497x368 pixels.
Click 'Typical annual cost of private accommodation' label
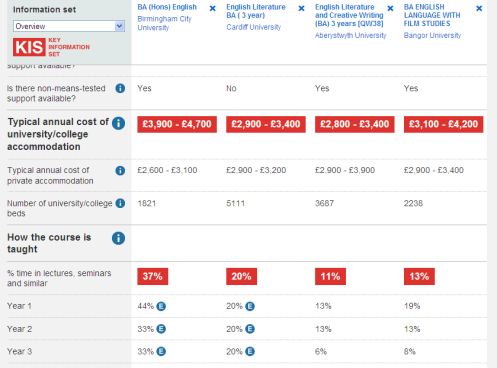pyautogui.click(x=50, y=175)
